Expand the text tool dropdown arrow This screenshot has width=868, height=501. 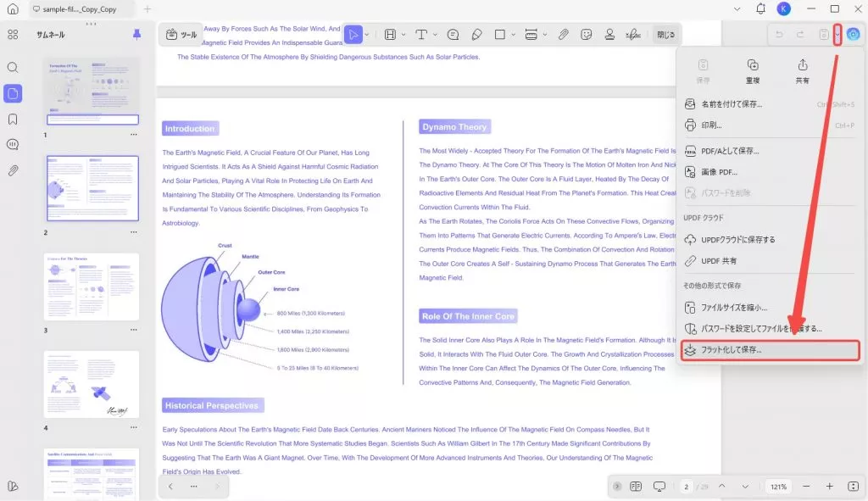435,34
